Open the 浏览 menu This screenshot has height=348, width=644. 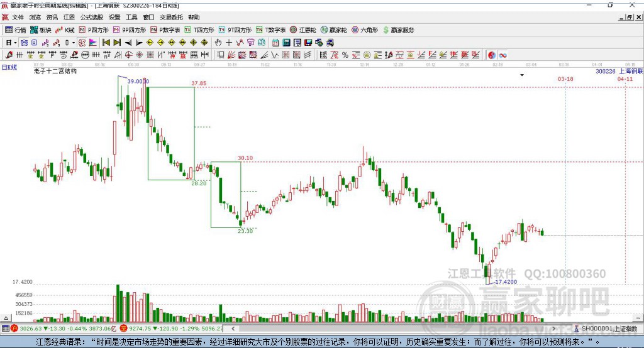[35, 17]
